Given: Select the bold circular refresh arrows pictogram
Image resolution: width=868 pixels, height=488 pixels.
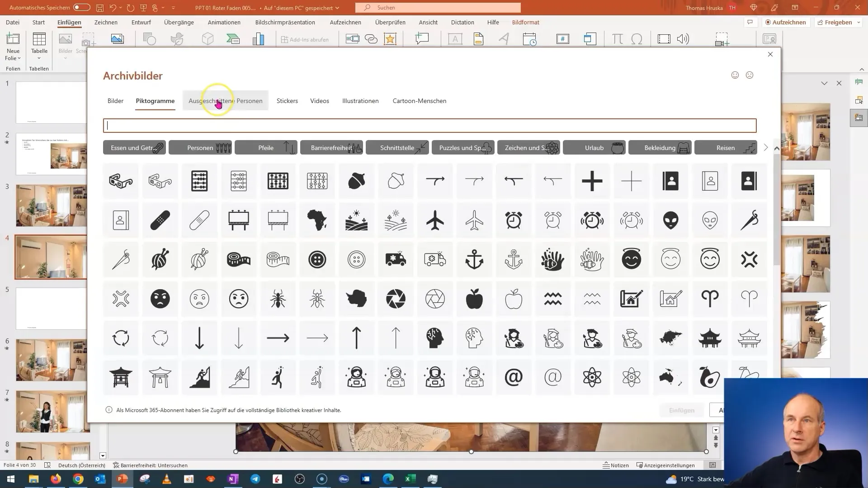Looking at the screenshot, I should (x=121, y=338).
